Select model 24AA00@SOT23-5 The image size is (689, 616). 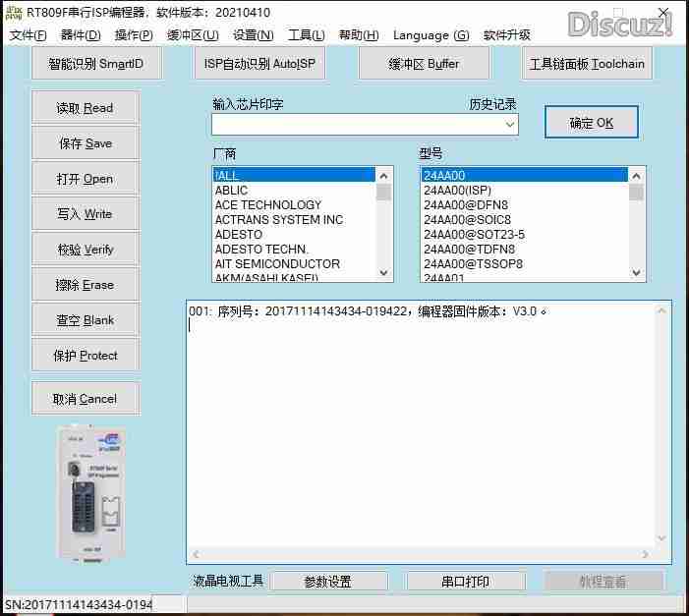point(525,234)
